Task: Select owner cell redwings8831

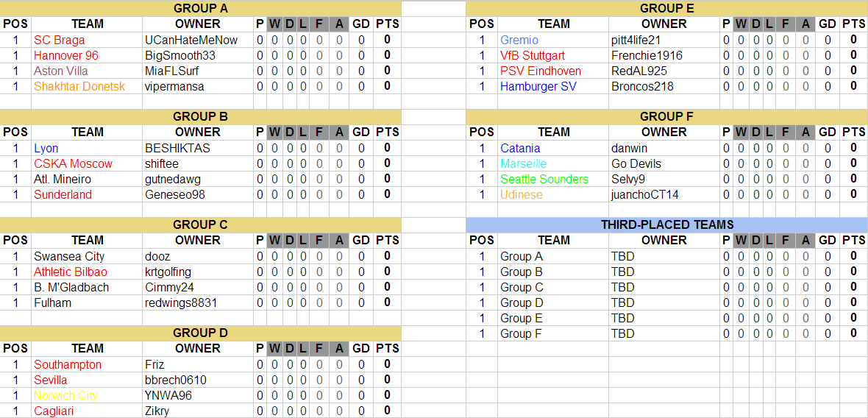Action: [181, 302]
